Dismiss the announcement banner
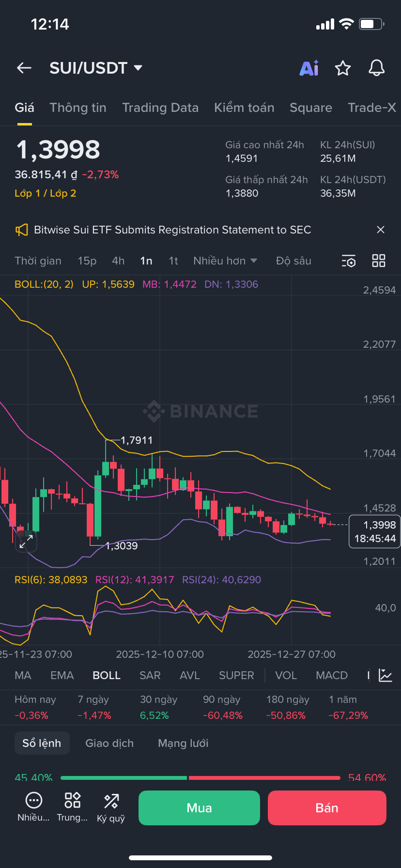 381,230
